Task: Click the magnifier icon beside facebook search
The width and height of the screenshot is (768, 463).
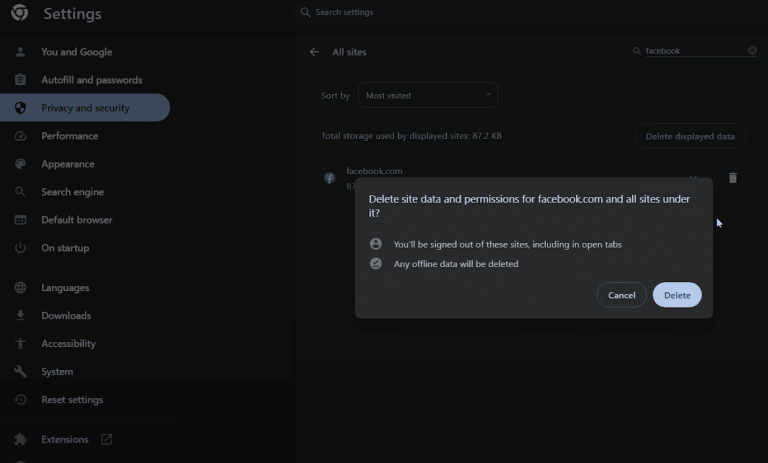Action: click(637, 51)
